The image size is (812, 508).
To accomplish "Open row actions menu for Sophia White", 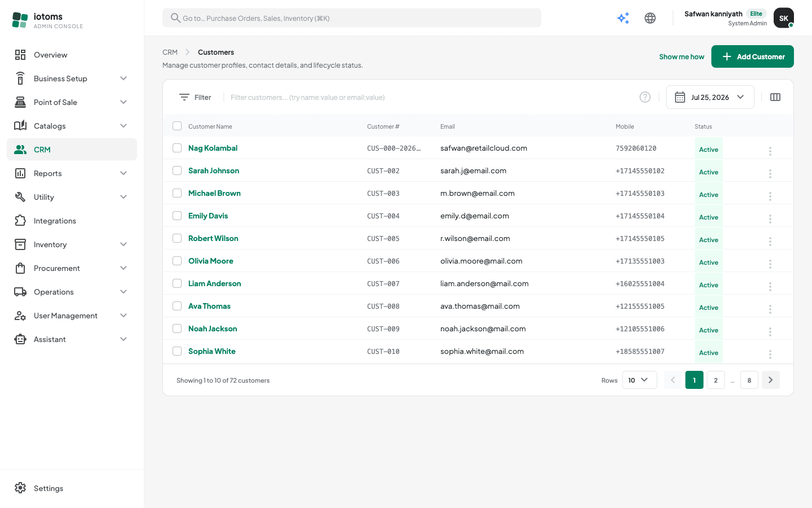I will 770,354.
